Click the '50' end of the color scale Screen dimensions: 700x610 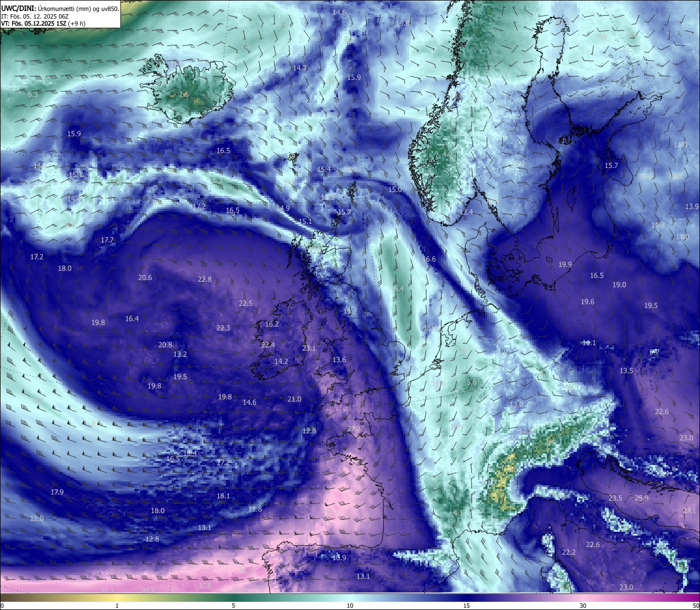[x=696, y=606]
